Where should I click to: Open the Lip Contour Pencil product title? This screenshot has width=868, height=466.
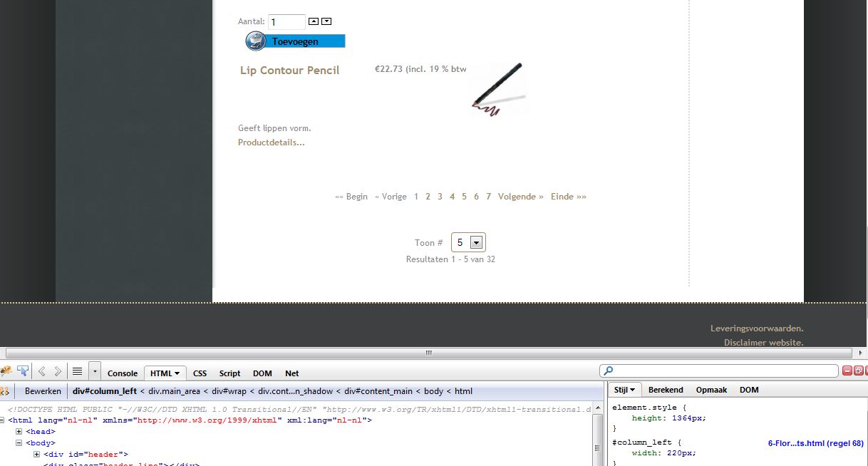pos(289,71)
